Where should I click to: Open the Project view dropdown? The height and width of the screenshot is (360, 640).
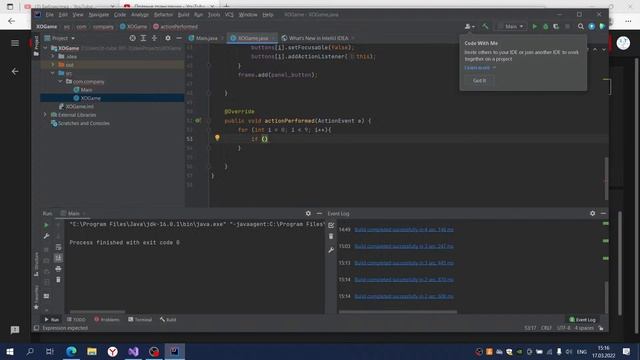click(x=60, y=38)
